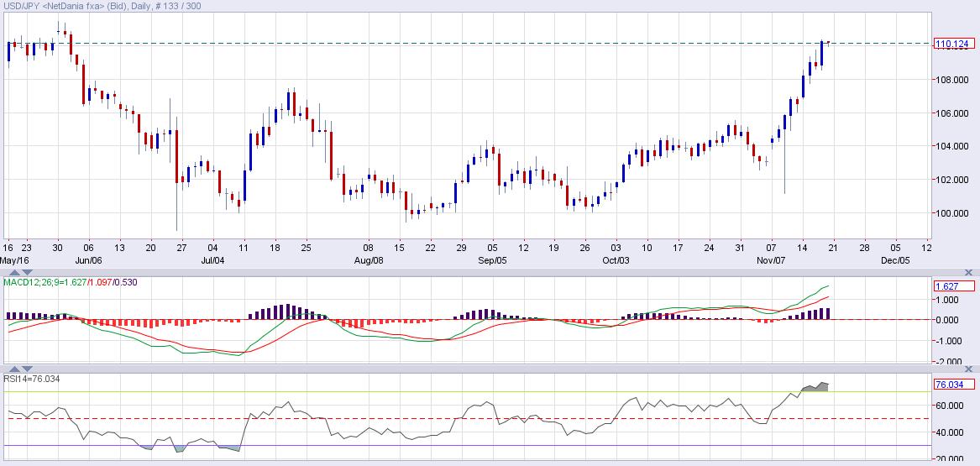The height and width of the screenshot is (466, 980).
Task: Click the shaded overbought RSI area
Action: pos(817,387)
